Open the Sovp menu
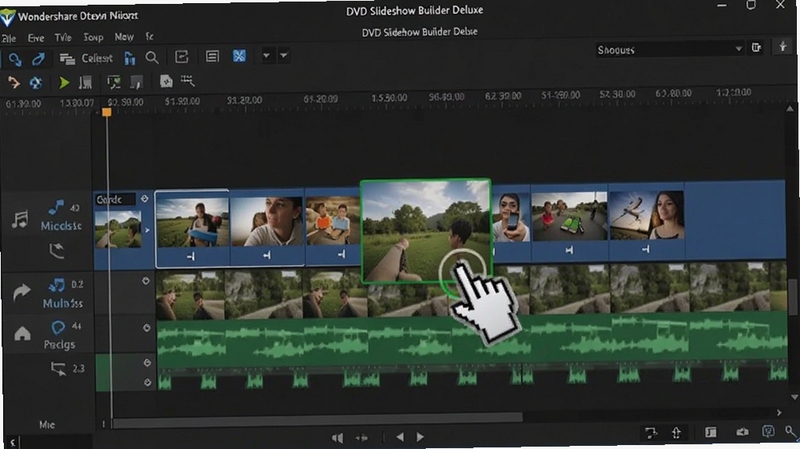 tap(93, 37)
